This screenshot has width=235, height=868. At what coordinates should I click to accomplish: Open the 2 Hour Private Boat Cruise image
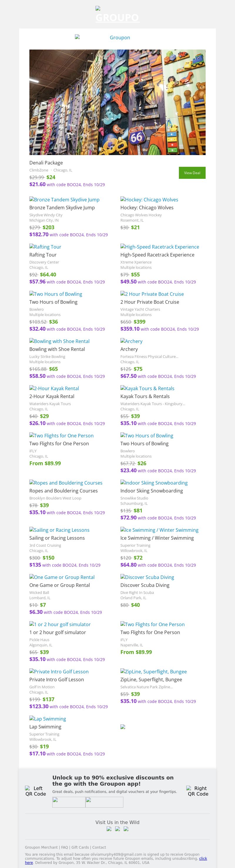click(x=152, y=294)
